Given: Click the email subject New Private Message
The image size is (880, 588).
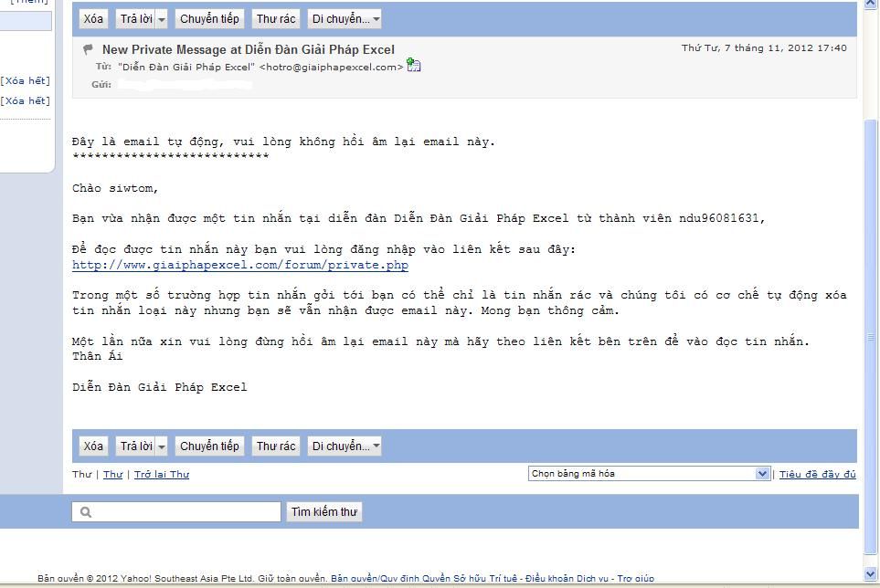Looking at the screenshot, I should [248, 49].
